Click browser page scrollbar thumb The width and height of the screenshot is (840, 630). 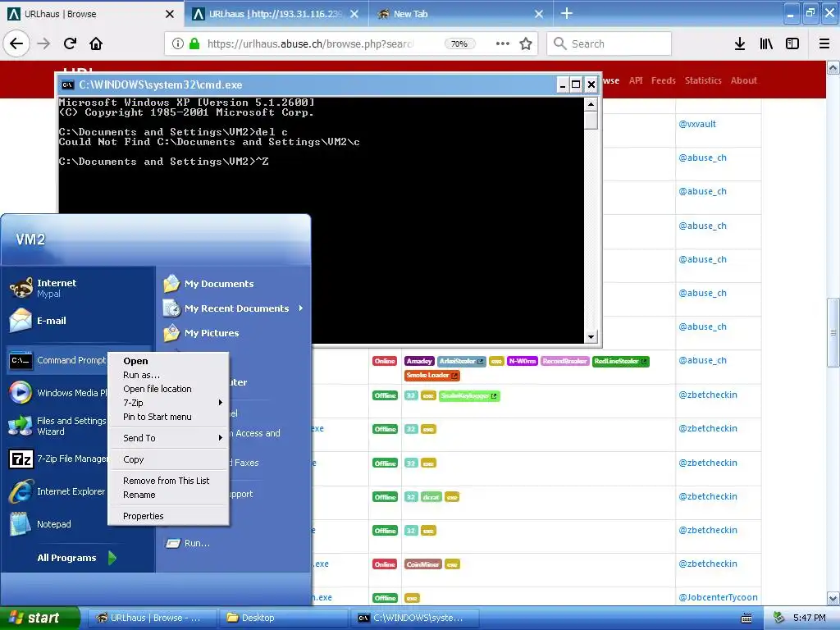833,332
